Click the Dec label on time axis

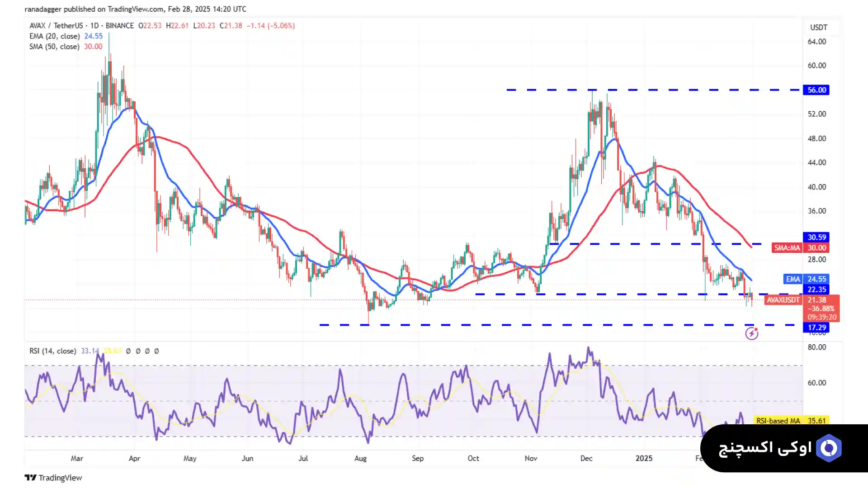586,458
